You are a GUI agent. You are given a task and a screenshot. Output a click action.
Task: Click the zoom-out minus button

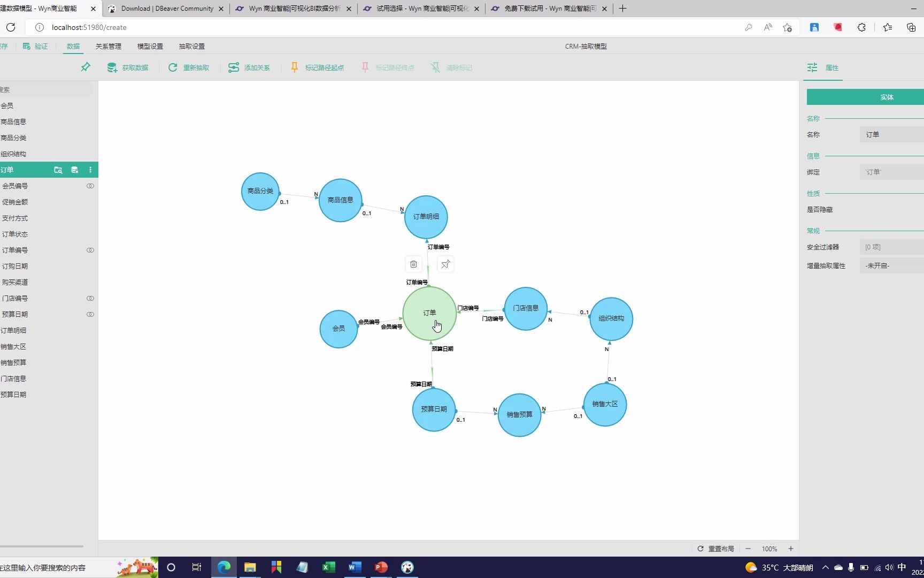748,549
